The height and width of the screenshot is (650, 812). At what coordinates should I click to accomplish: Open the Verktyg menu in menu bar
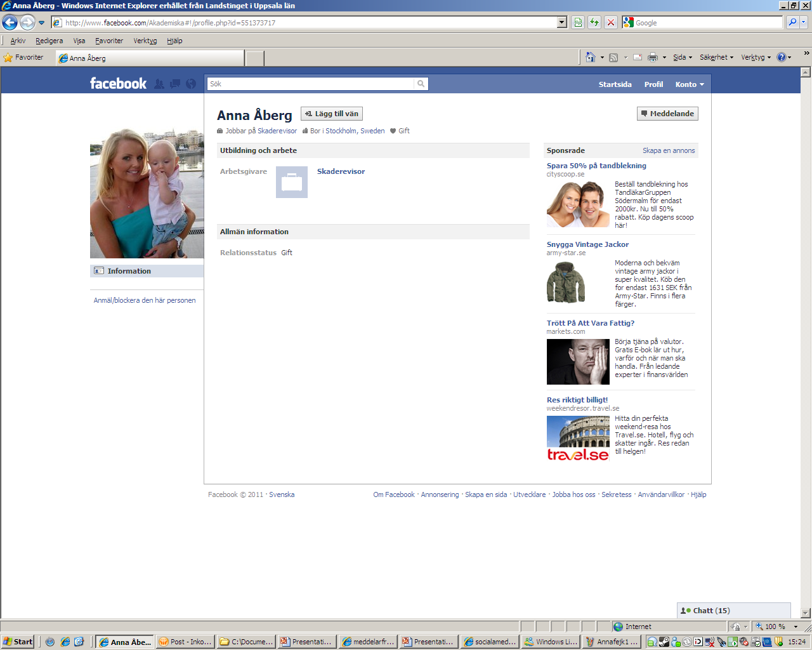pos(145,41)
